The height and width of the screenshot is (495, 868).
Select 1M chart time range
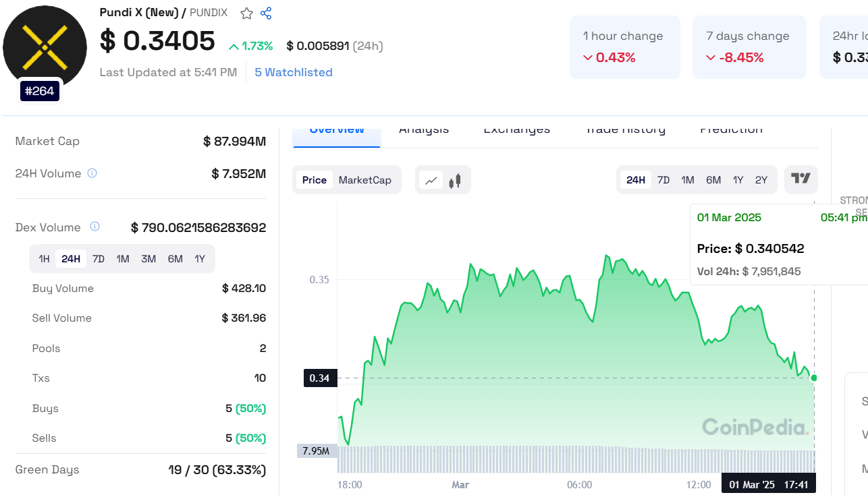point(688,180)
